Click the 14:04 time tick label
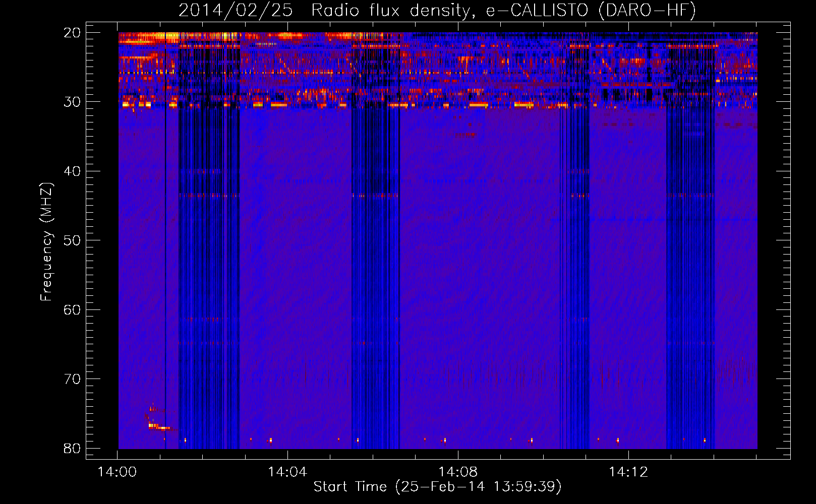The height and width of the screenshot is (504, 816). click(287, 472)
